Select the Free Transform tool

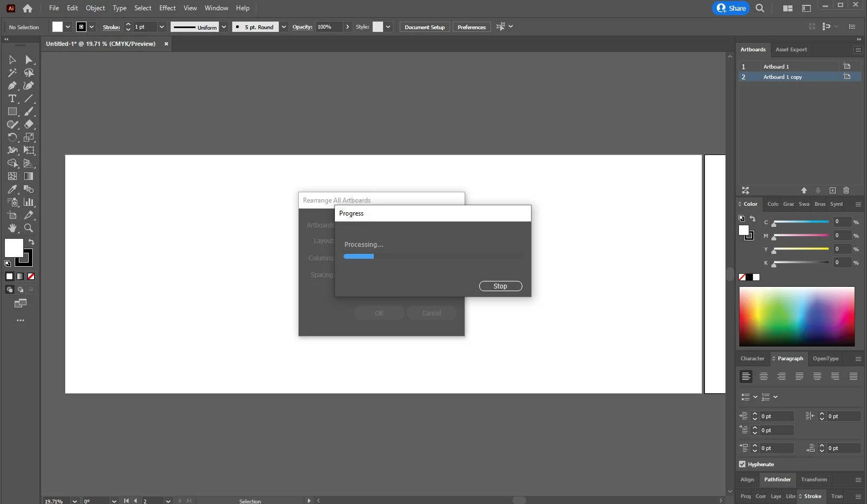click(29, 151)
